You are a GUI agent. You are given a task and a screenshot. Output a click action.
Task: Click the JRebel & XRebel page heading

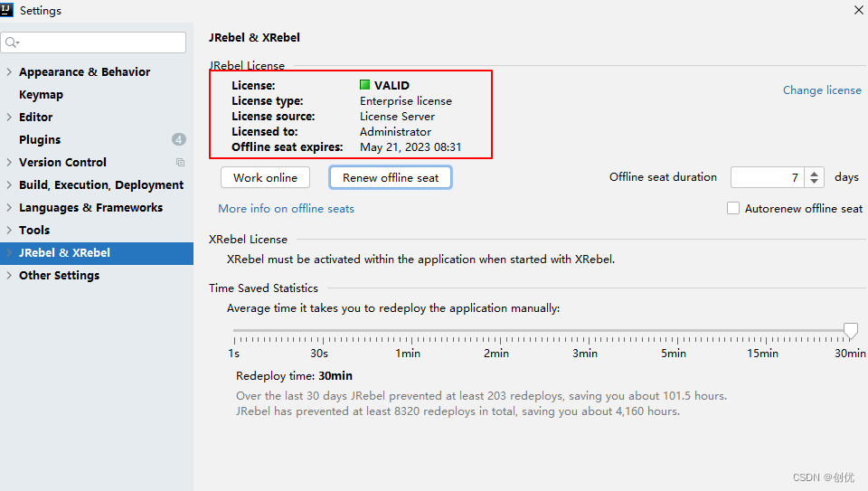point(255,38)
